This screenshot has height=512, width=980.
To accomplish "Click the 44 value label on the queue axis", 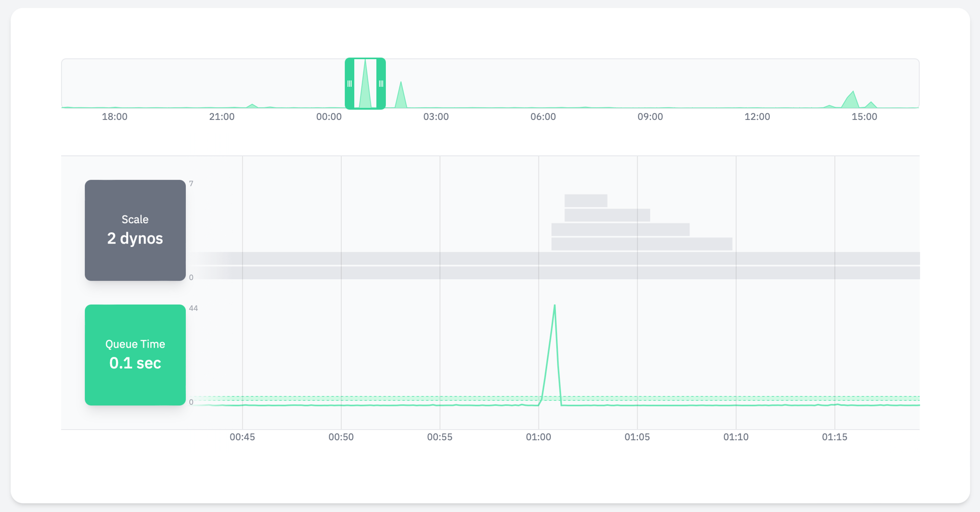I will 193,308.
